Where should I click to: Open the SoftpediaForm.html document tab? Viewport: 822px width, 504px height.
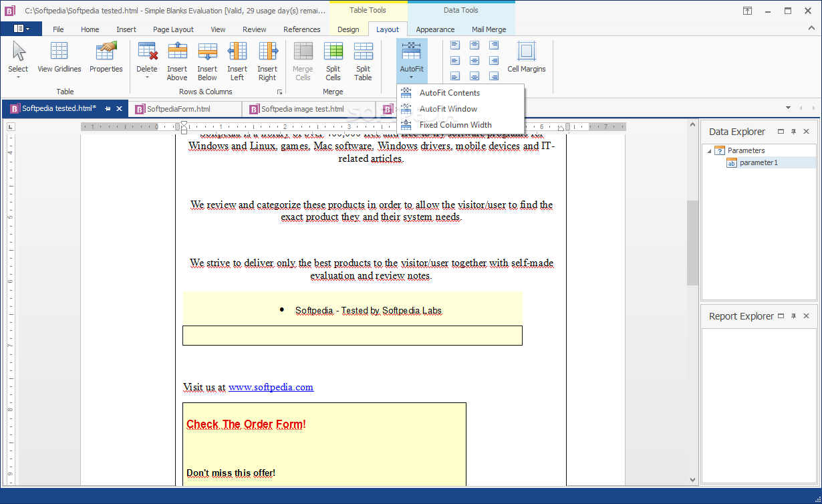point(184,109)
